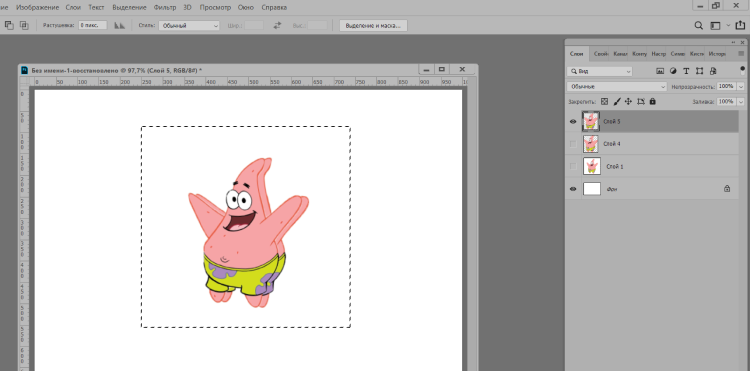Open the Изображение menu

tap(38, 8)
